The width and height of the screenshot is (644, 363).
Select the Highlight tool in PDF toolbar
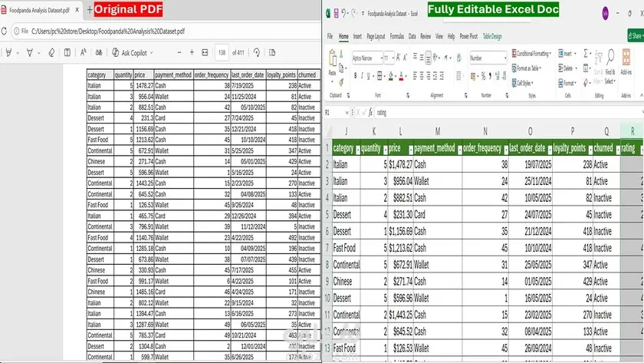coord(8,53)
